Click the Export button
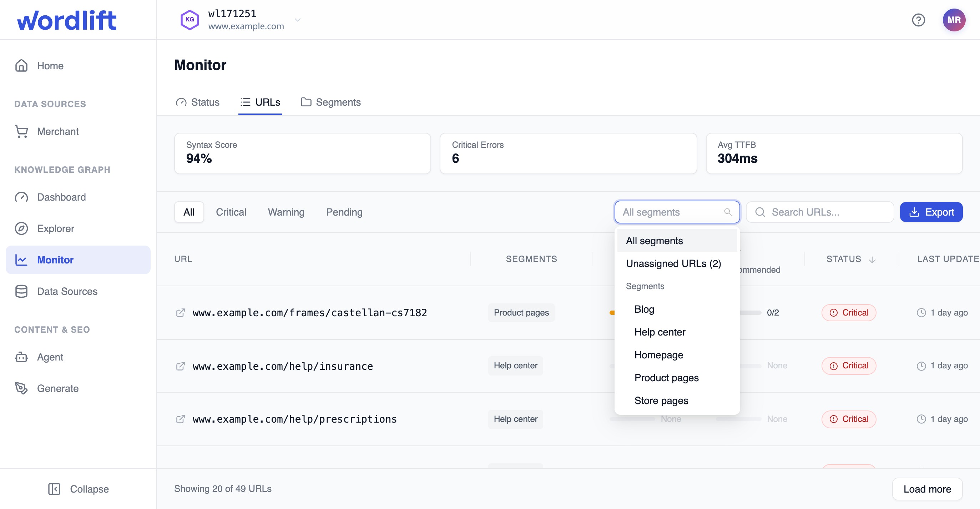The width and height of the screenshot is (980, 509). click(x=931, y=212)
